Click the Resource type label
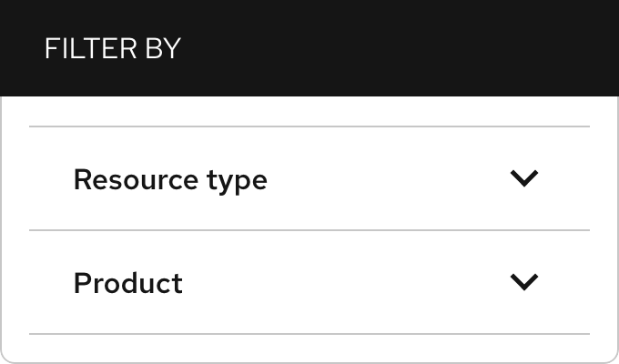The width and height of the screenshot is (619, 364). click(x=170, y=179)
